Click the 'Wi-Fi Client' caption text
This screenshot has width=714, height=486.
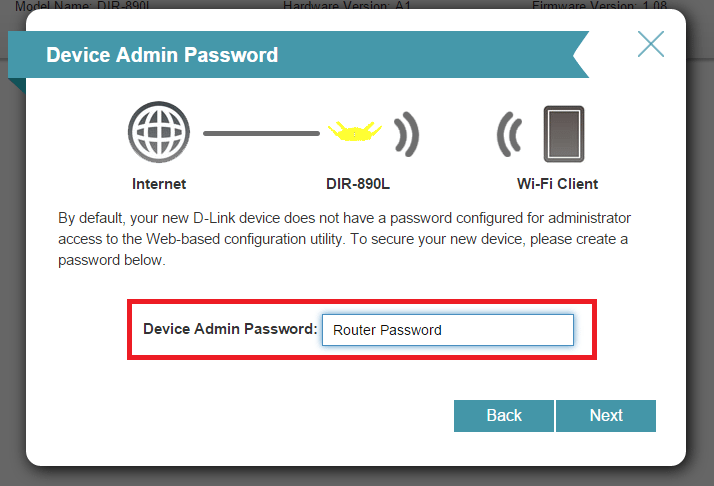coord(557,184)
